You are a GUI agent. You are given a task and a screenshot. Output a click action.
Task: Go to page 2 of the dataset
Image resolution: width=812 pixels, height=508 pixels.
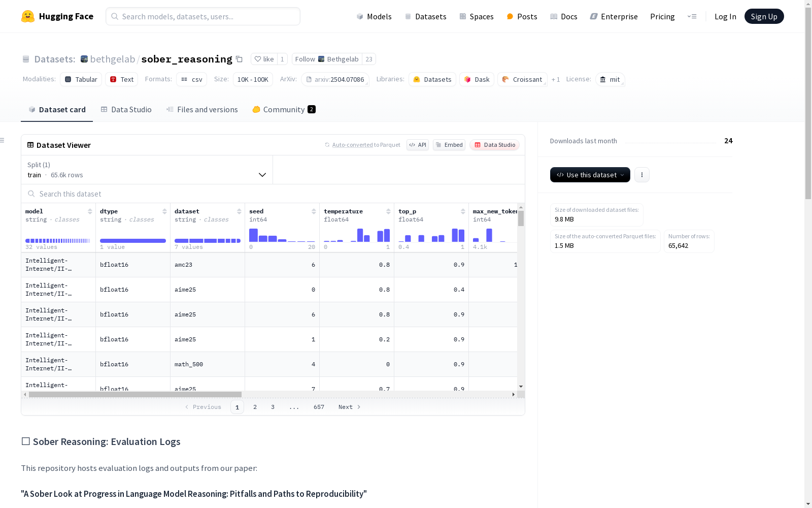[x=255, y=407]
